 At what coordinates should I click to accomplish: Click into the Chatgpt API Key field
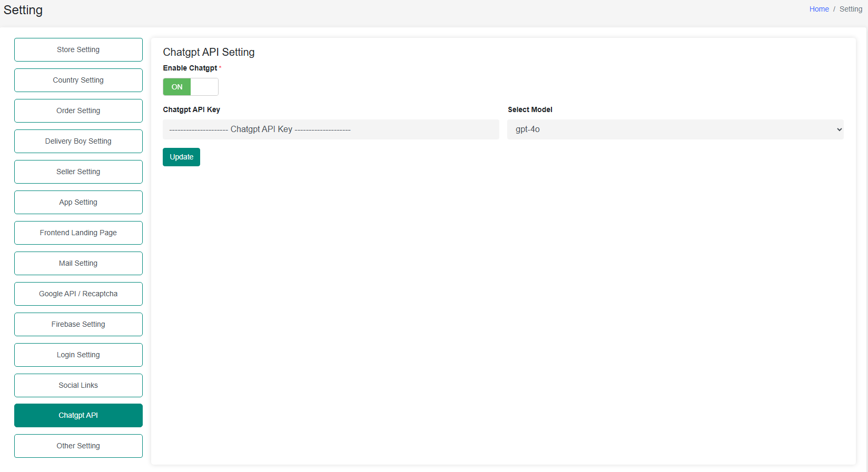point(331,129)
